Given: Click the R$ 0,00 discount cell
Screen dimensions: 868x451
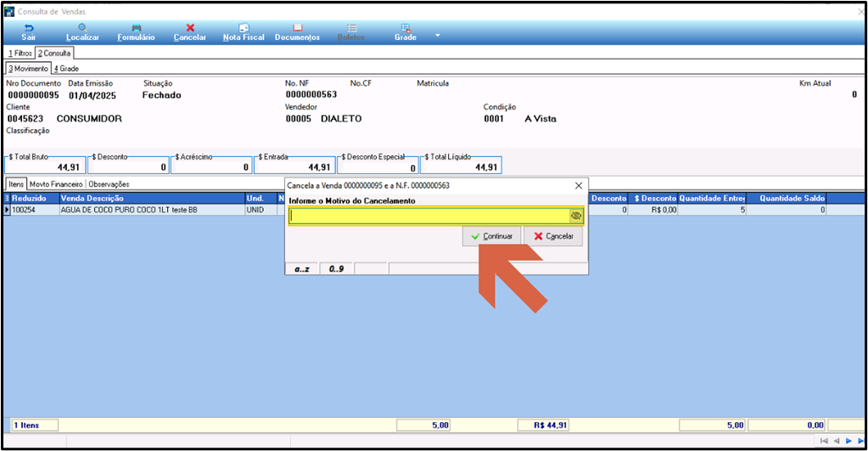Looking at the screenshot, I should [x=653, y=210].
